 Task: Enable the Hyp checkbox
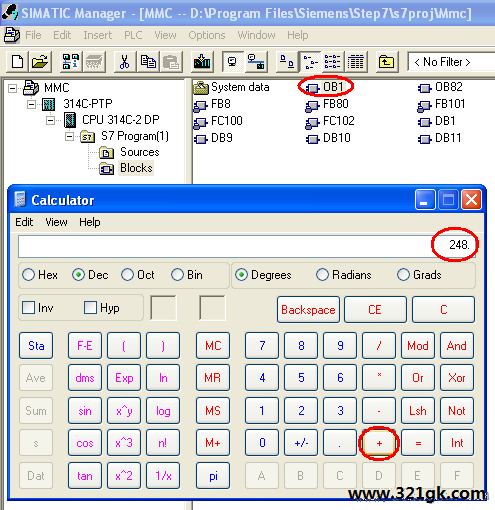(x=90, y=308)
